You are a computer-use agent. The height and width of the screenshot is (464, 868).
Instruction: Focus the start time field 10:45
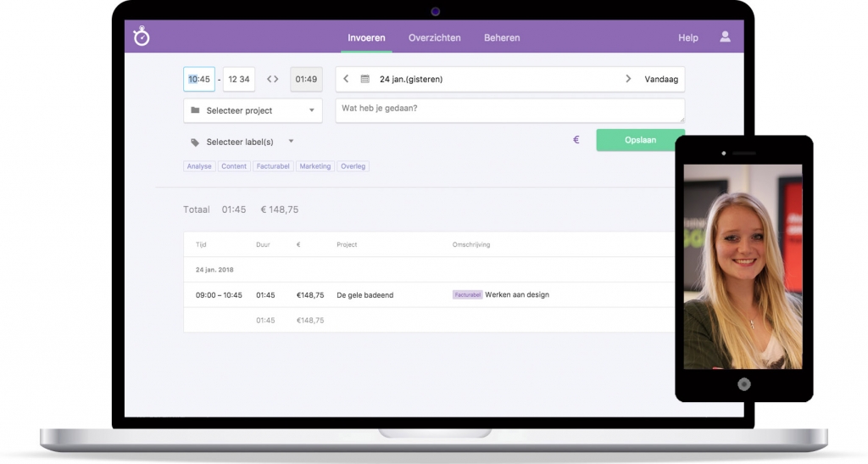pyautogui.click(x=199, y=79)
